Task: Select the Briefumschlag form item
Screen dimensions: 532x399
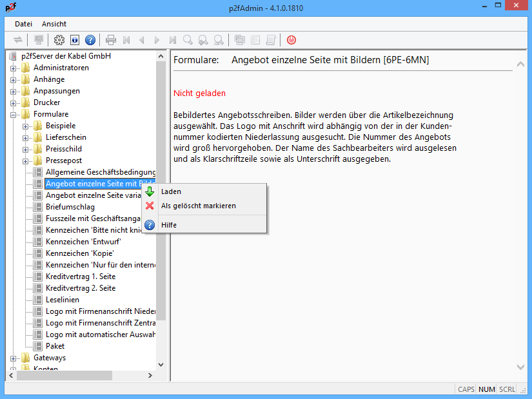Action: click(x=70, y=207)
